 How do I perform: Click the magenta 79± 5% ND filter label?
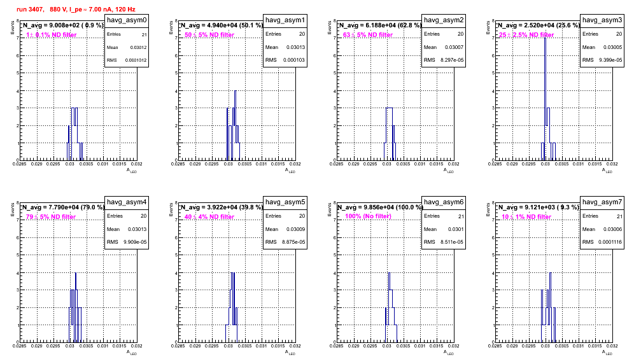click(x=51, y=217)
